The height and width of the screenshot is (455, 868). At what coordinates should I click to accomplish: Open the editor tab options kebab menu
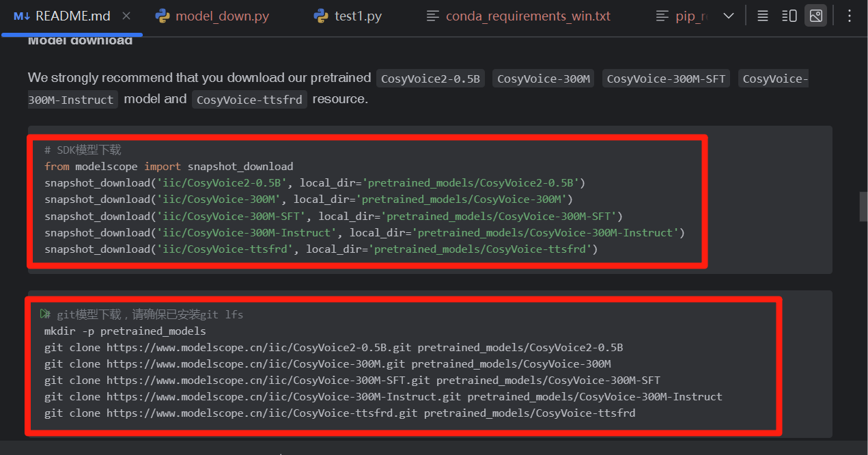[849, 15]
